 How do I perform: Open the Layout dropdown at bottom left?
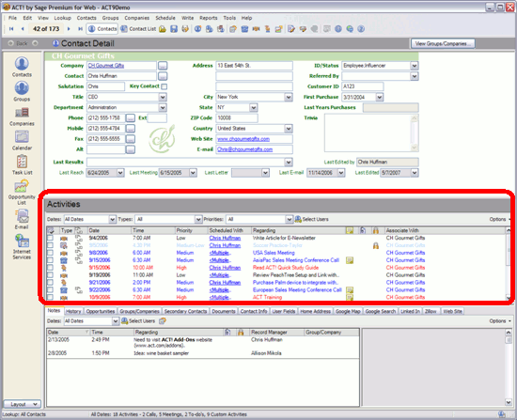pyautogui.click(x=23, y=404)
